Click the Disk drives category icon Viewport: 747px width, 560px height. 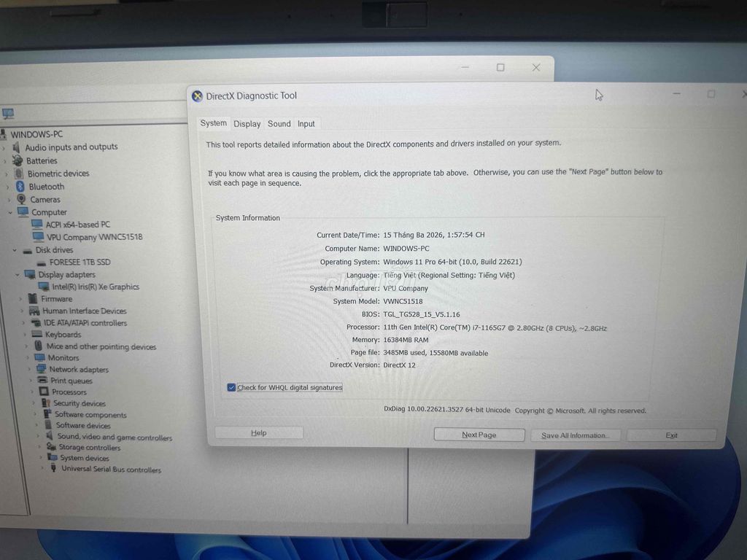(x=28, y=250)
